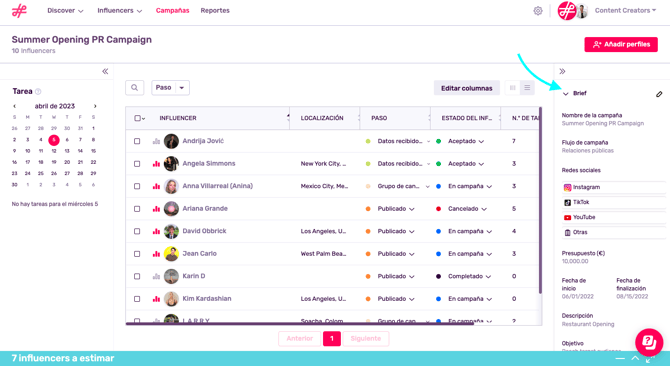The image size is (670, 366).
Task: Open the Paso filter dropdown
Action: [x=170, y=88]
